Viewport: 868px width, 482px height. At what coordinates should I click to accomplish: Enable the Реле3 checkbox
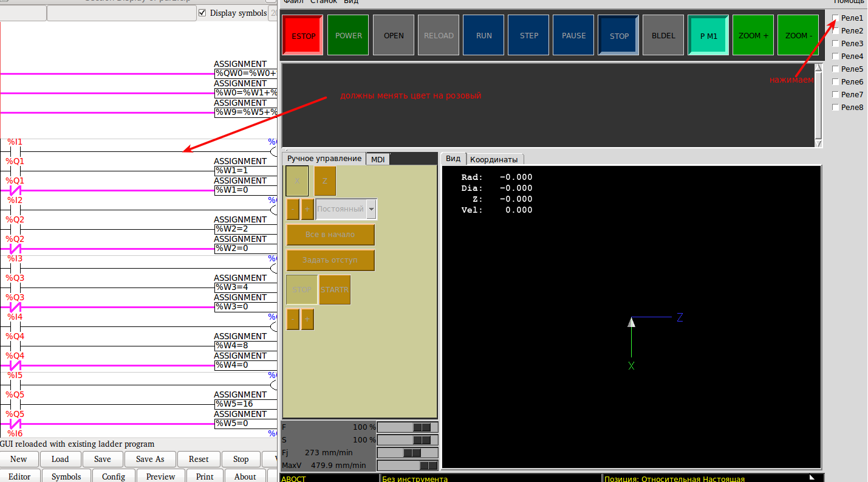pyautogui.click(x=836, y=44)
